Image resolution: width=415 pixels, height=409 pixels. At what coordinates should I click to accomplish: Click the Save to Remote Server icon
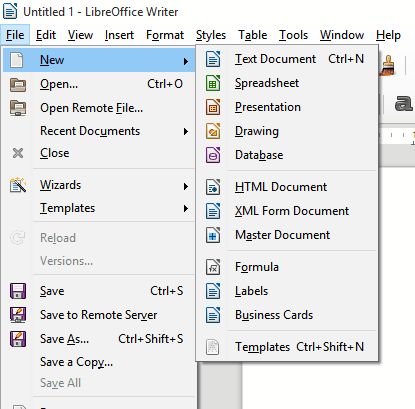tap(18, 315)
